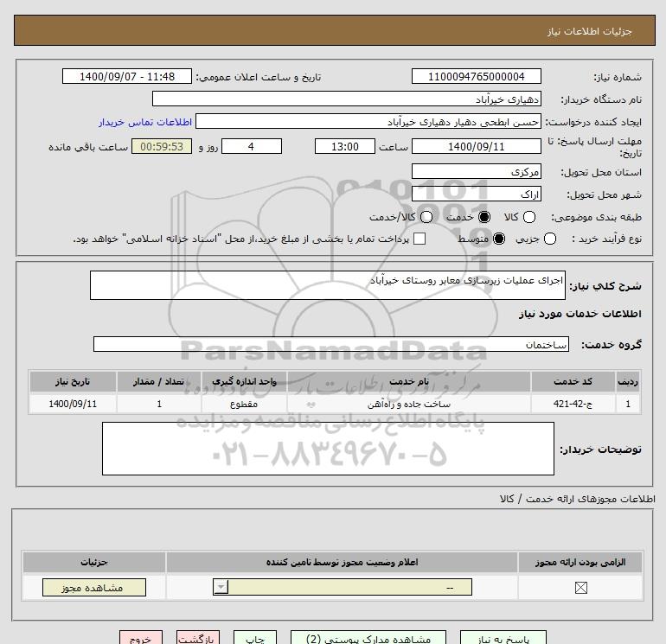
Task: Choose the جزیی purchase type radio
Action: pyautogui.click(x=549, y=239)
